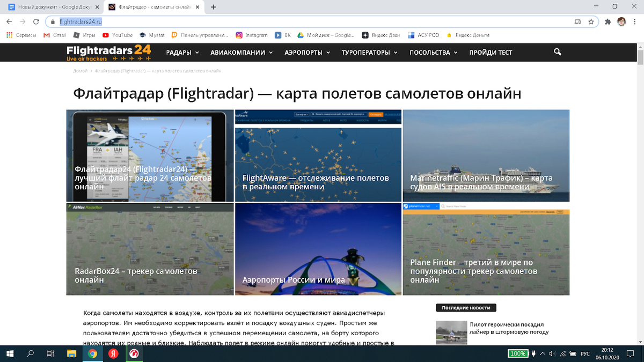Open Gmail bookmark
This screenshot has width=644, height=362.
coord(55,35)
